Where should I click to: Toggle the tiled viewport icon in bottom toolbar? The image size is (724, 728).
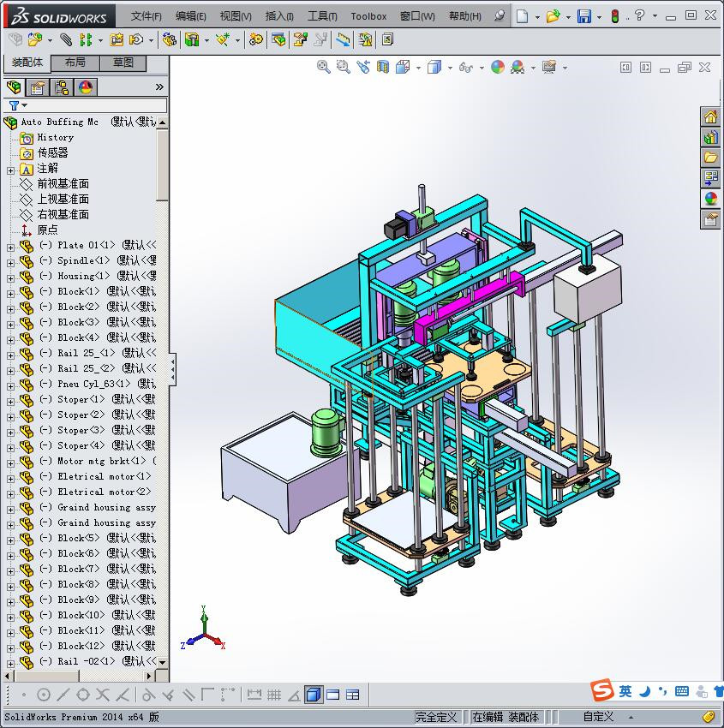pos(352,695)
